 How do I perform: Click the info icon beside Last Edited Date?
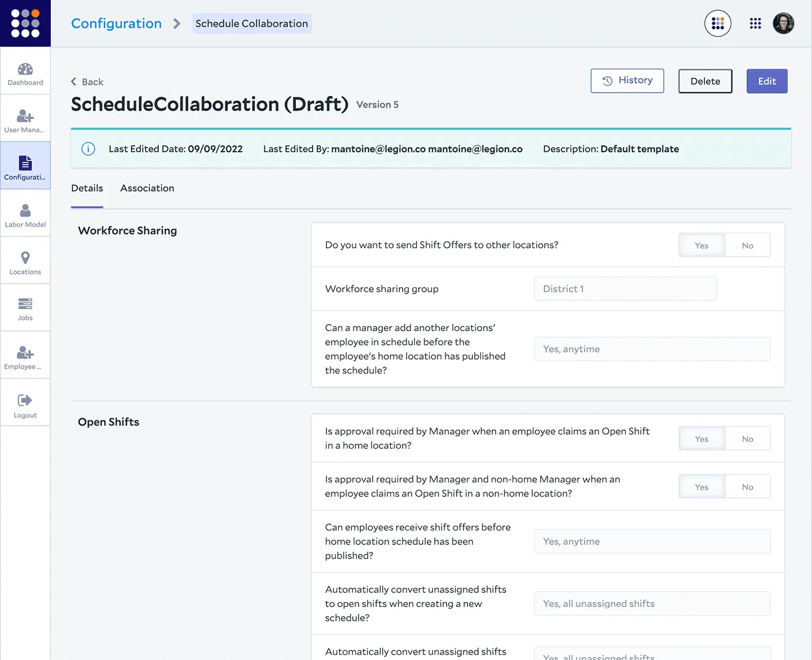89,149
